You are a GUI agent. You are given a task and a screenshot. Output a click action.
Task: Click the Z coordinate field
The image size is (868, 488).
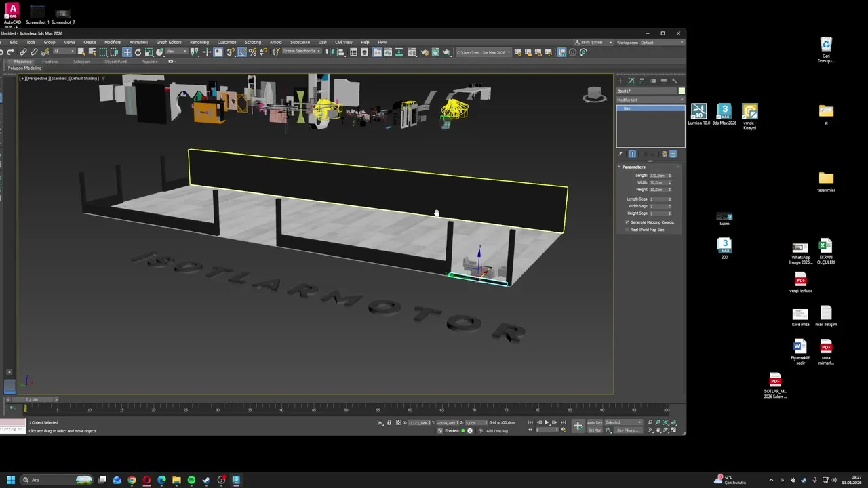click(476, 422)
